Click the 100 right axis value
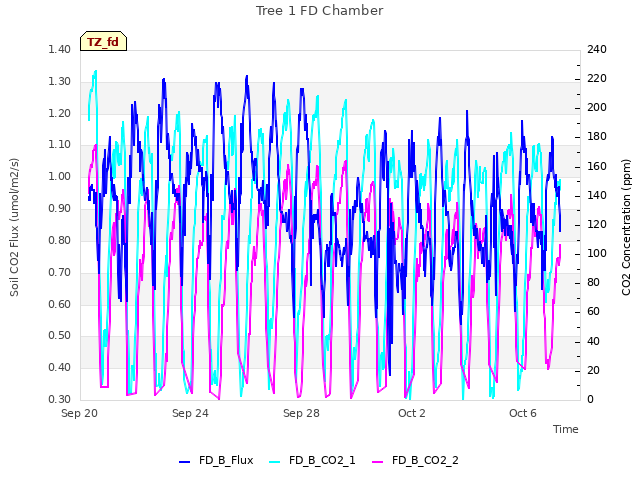The image size is (640, 480). click(597, 254)
